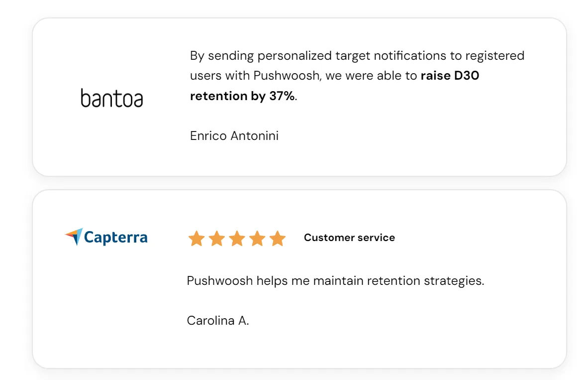Click the bold 37% figure
Screen dimensions: 588x380
[282, 96]
